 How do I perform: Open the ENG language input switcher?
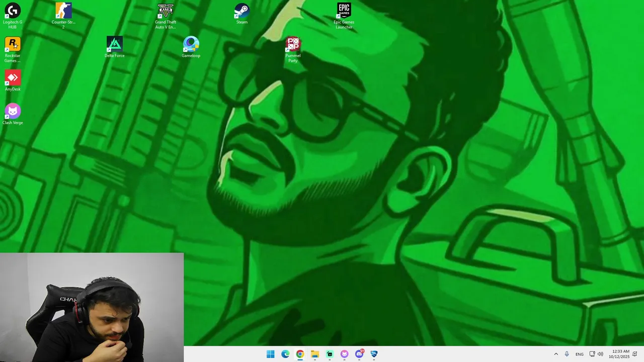(x=580, y=354)
